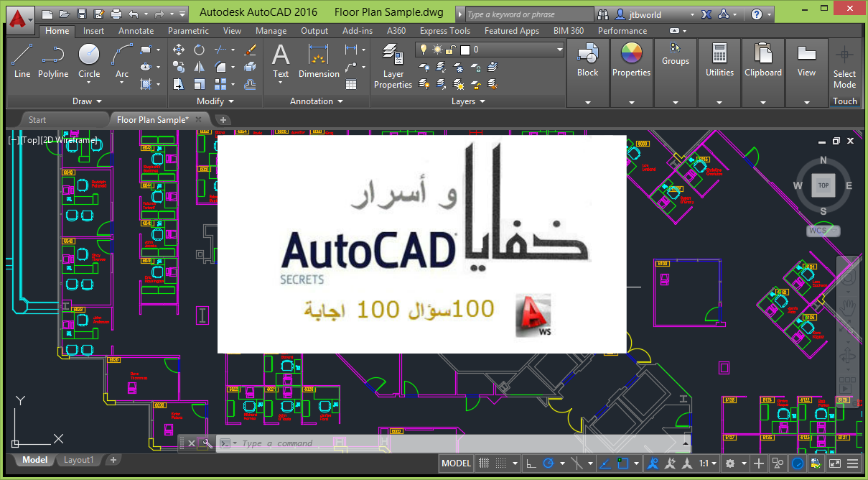Expand the Annotation panel dropdown
This screenshot has width=868, height=480.
click(x=316, y=101)
